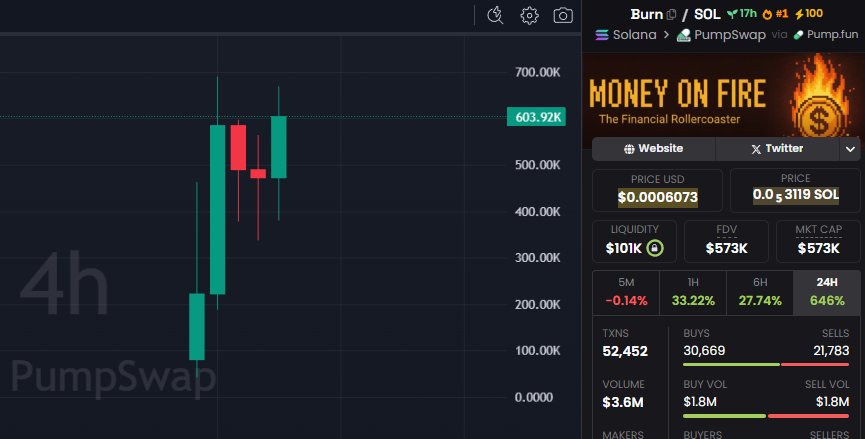Screen dimensions: 865x439
Task: Open the Pump.fun launchpad link
Action: click(x=826, y=35)
